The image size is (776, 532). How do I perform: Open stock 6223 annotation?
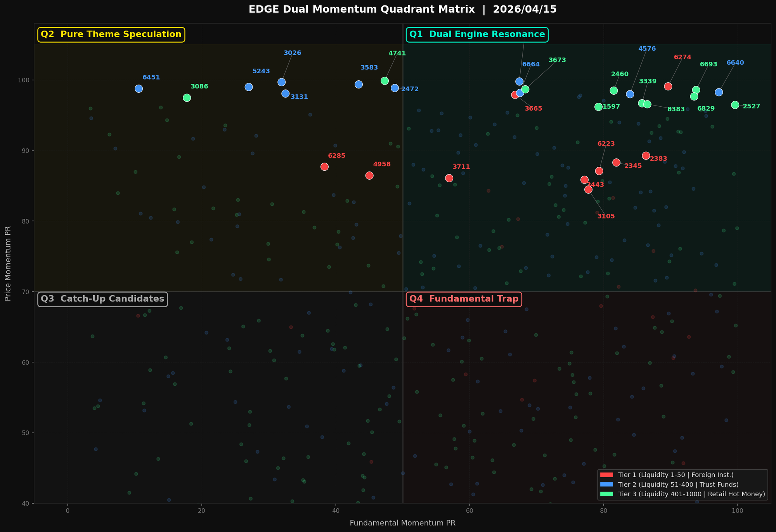(x=606, y=144)
